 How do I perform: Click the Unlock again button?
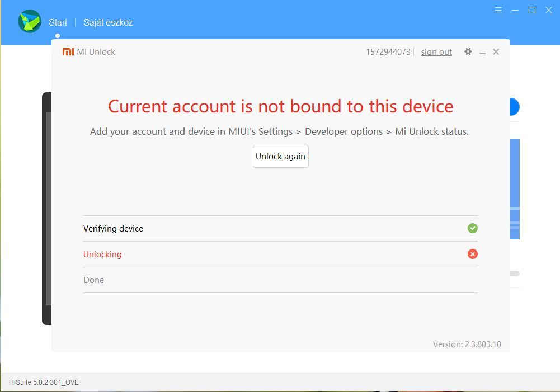pos(281,157)
